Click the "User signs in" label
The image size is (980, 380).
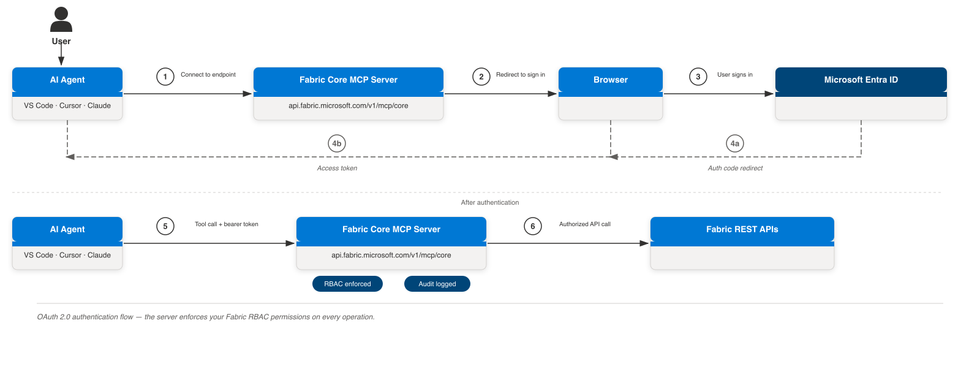[x=735, y=75]
